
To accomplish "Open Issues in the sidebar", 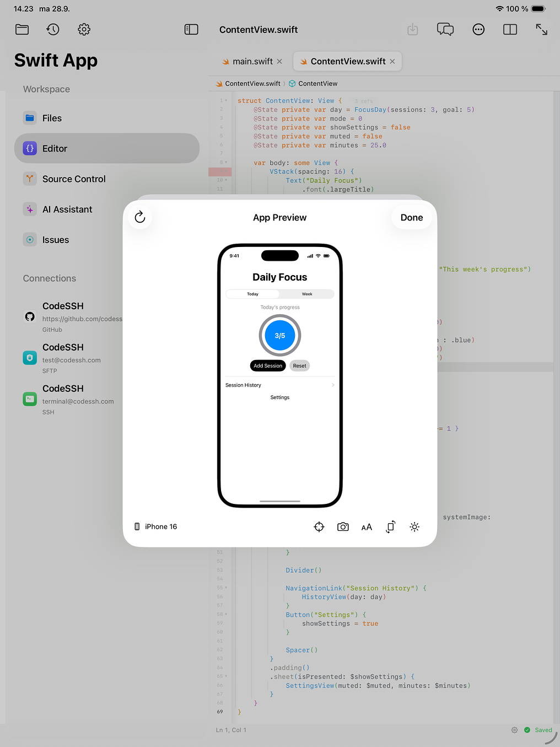I will point(107,240).
